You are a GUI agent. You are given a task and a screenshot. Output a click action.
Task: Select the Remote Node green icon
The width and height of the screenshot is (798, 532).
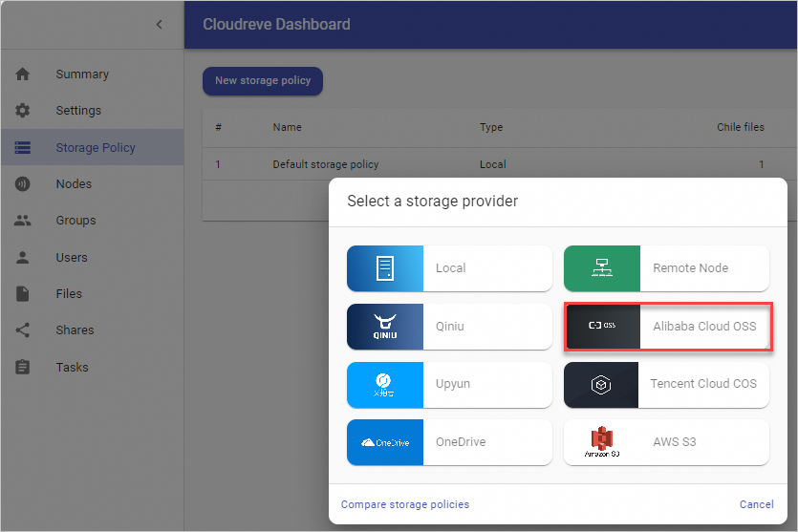(x=602, y=268)
